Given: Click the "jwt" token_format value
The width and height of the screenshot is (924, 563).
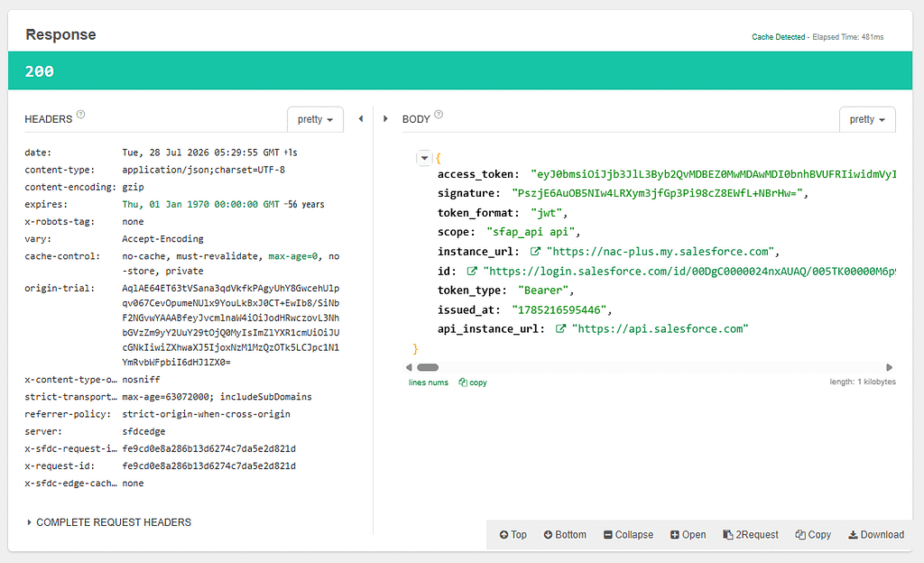Looking at the screenshot, I should [546, 213].
